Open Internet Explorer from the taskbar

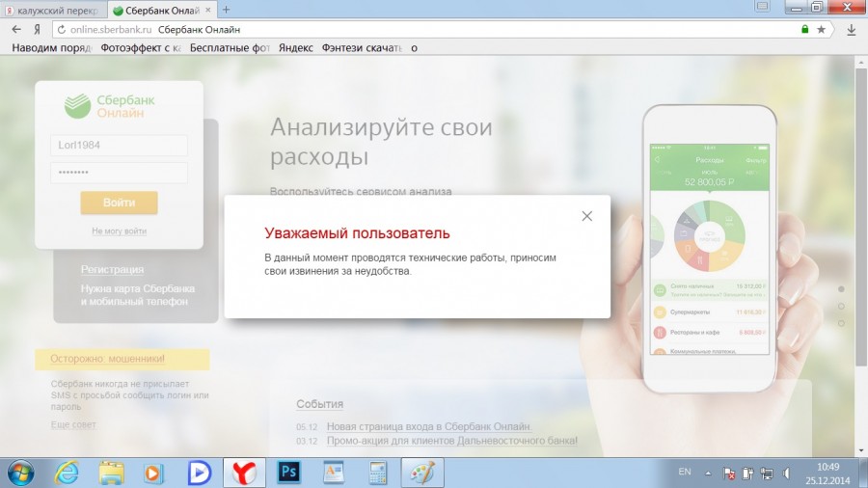pyautogui.click(x=67, y=472)
